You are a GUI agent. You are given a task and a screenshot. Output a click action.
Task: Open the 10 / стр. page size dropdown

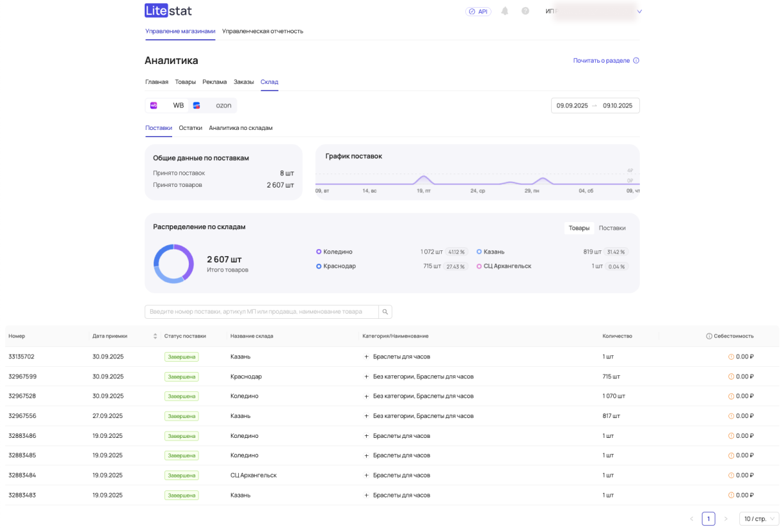(759, 519)
